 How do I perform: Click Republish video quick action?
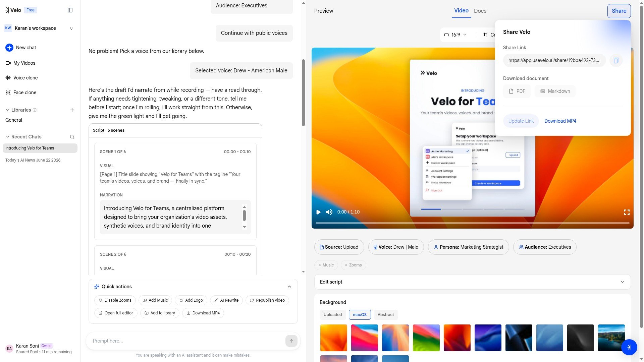point(267,300)
